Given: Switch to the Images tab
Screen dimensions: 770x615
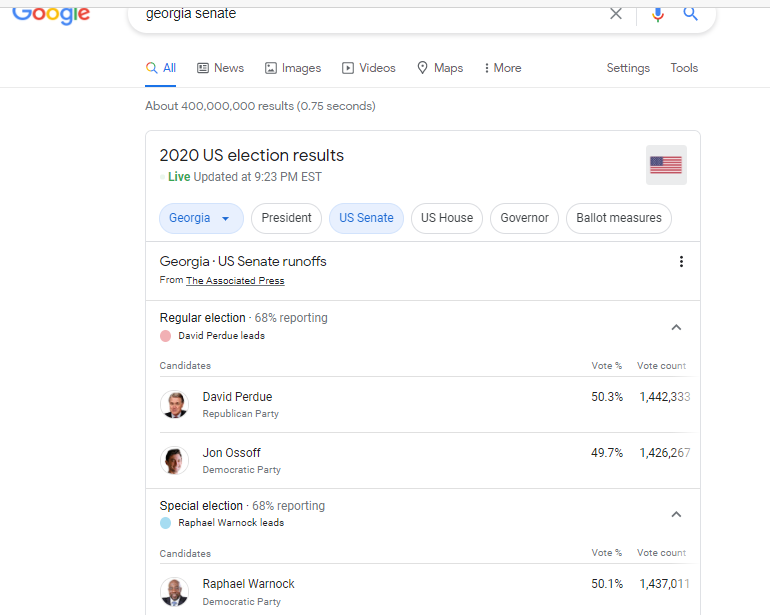Looking at the screenshot, I should [292, 68].
